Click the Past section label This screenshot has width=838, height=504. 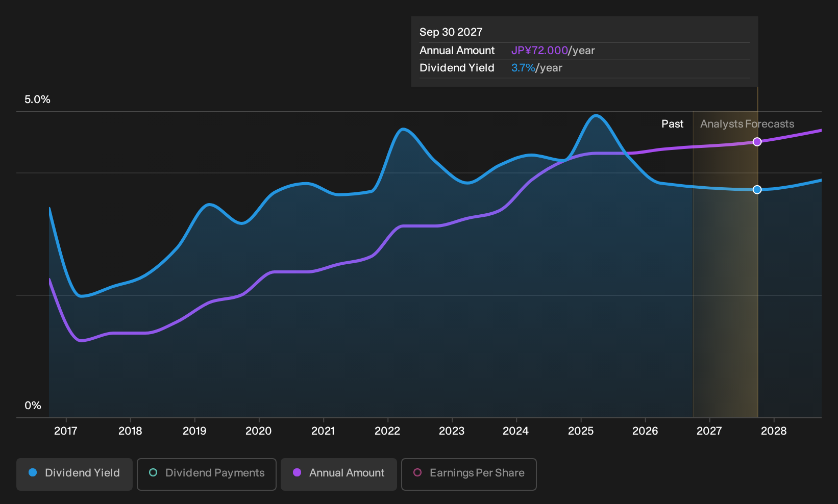click(672, 124)
